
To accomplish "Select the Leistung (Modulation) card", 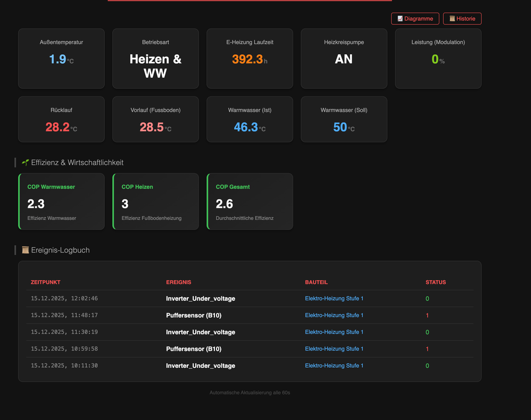I will pos(438,58).
